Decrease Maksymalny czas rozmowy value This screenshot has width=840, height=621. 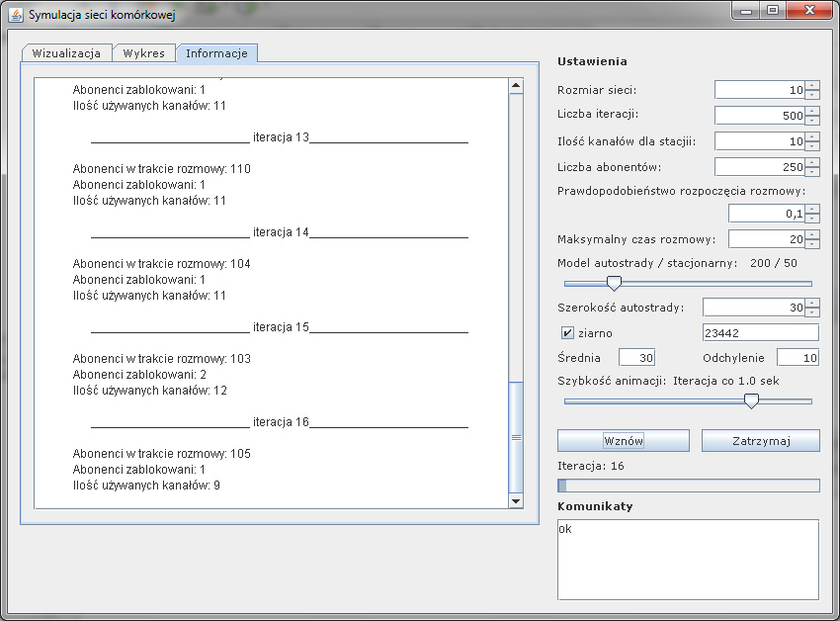[x=812, y=244]
